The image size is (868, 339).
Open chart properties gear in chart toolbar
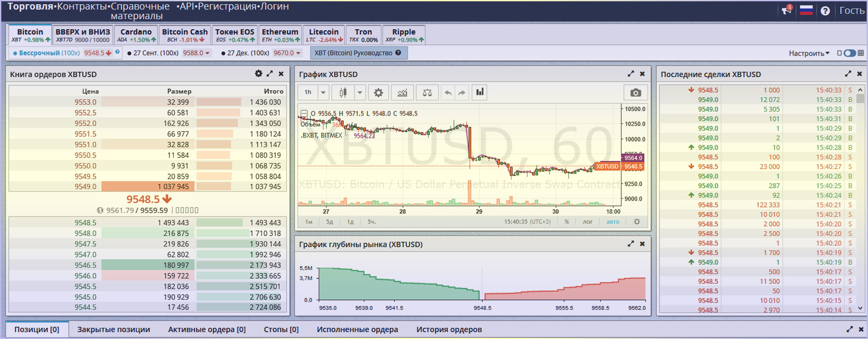click(x=378, y=92)
